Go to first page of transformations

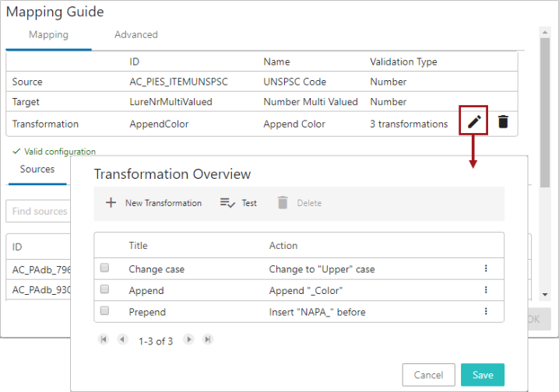104,340
